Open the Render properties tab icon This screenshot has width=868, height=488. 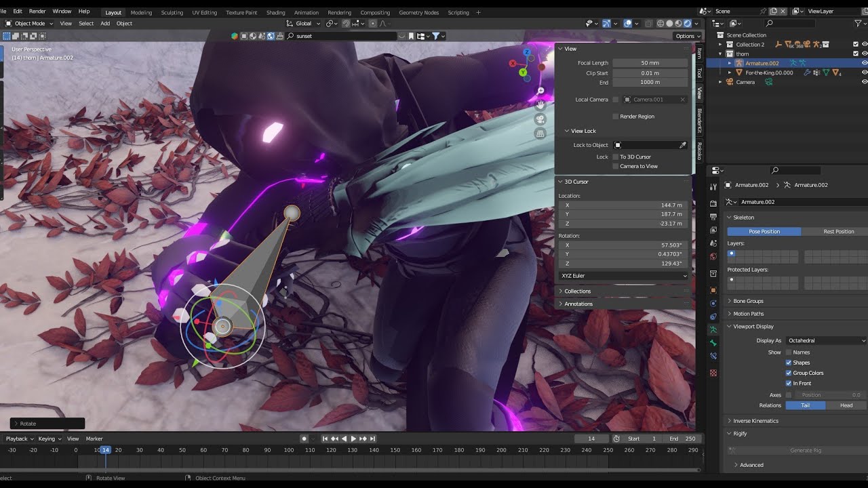pyautogui.click(x=713, y=203)
